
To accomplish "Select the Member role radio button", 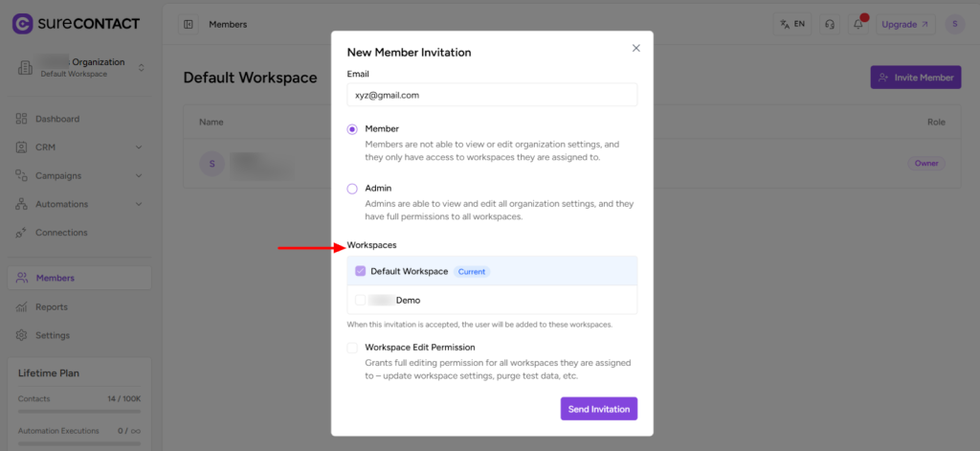I will point(352,128).
